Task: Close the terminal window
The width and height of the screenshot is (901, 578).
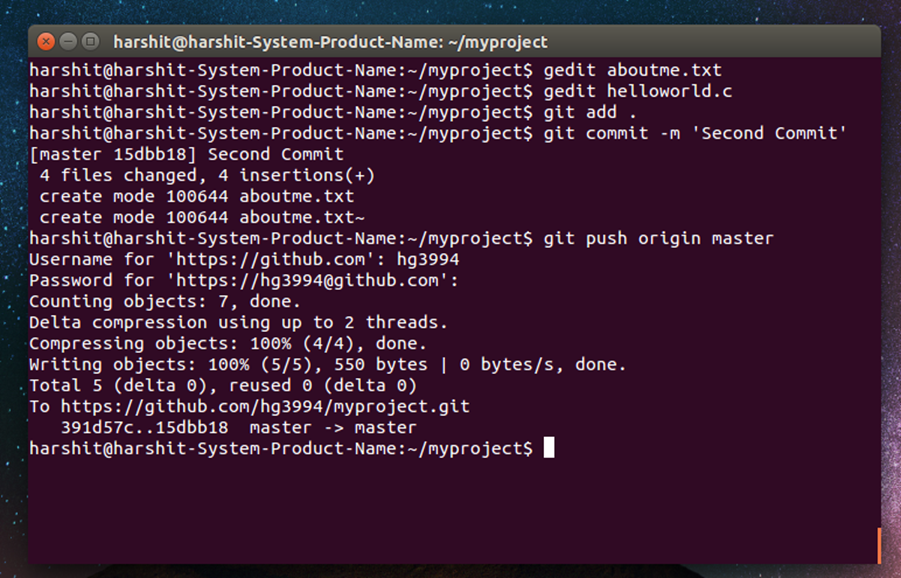Action: pos(46,41)
